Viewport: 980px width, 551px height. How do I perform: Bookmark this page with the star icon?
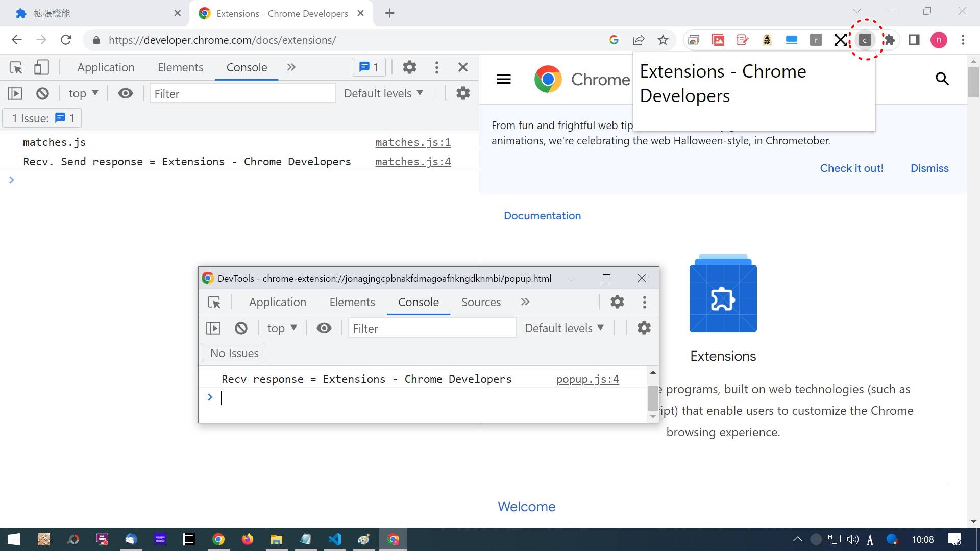pyautogui.click(x=663, y=40)
